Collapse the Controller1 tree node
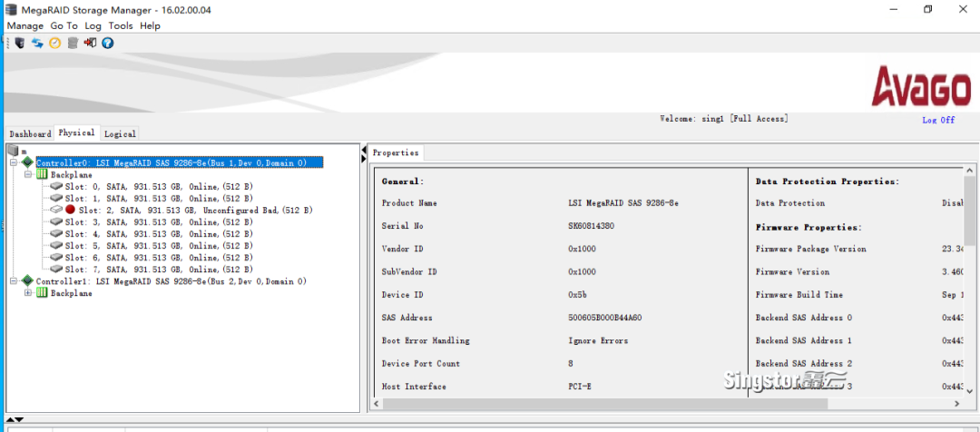Image resolution: width=980 pixels, height=432 pixels. click(x=13, y=281)
